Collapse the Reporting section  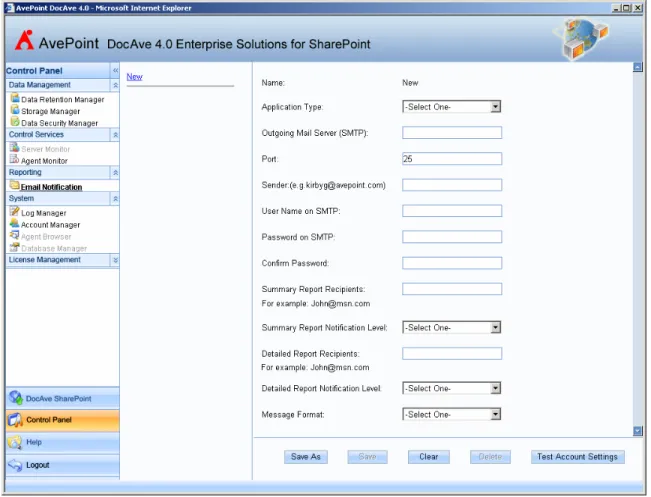pos(115,172)
